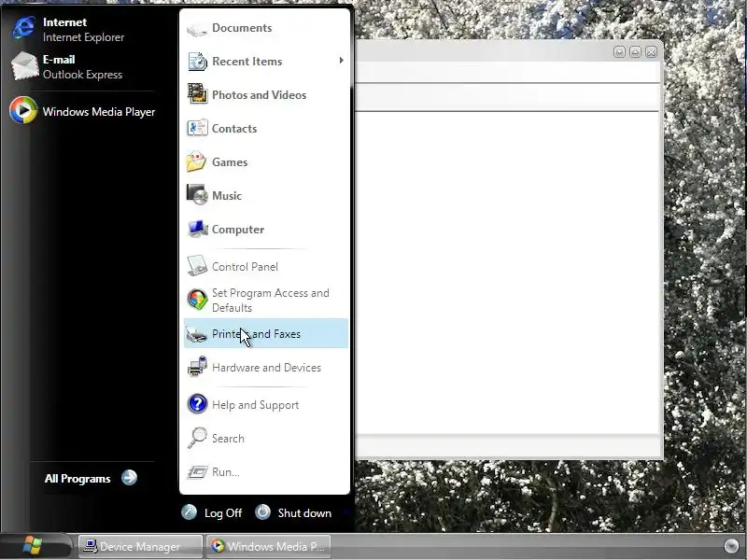
Task: Close the background window
Action: pos(651,52)
